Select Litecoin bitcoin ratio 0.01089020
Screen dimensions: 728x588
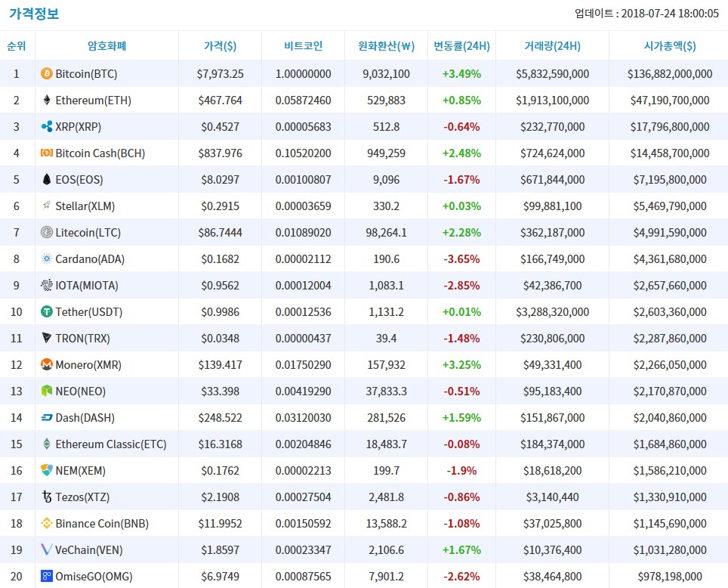click(303, 233)
